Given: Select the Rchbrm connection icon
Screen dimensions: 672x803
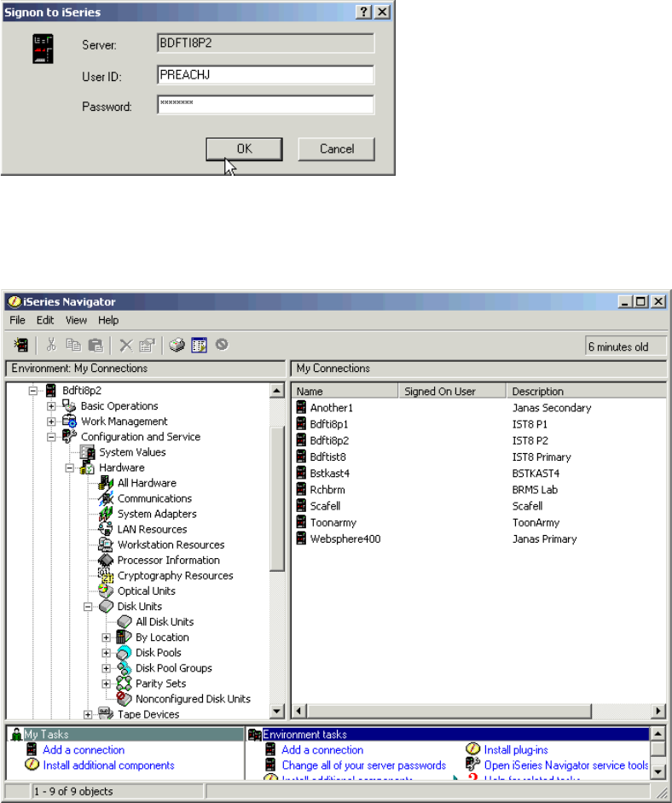Looking at the screenshot, I should (x=301, y=490).
